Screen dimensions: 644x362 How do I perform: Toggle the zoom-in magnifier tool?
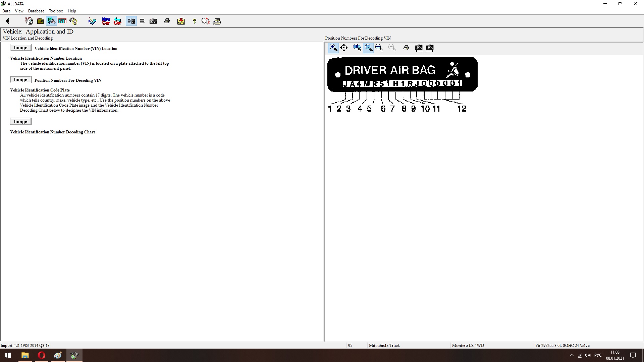tap(333, 48)
